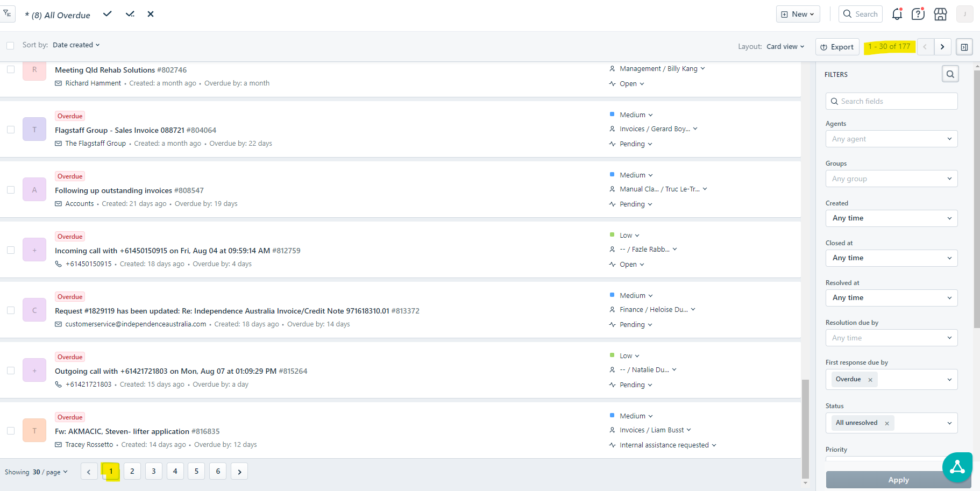Open the help question mark icon

coord(918,14)
